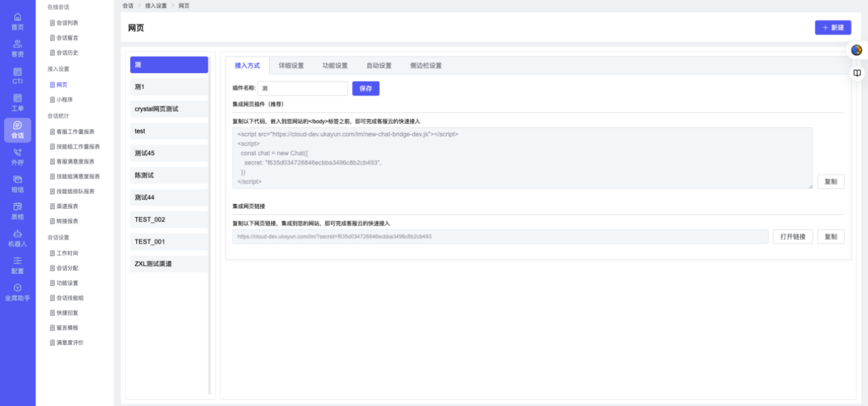The width and height of the screenshot is (868, 406).
Task: Switch to the 接入方式 tab
Action: pos(248,66)
